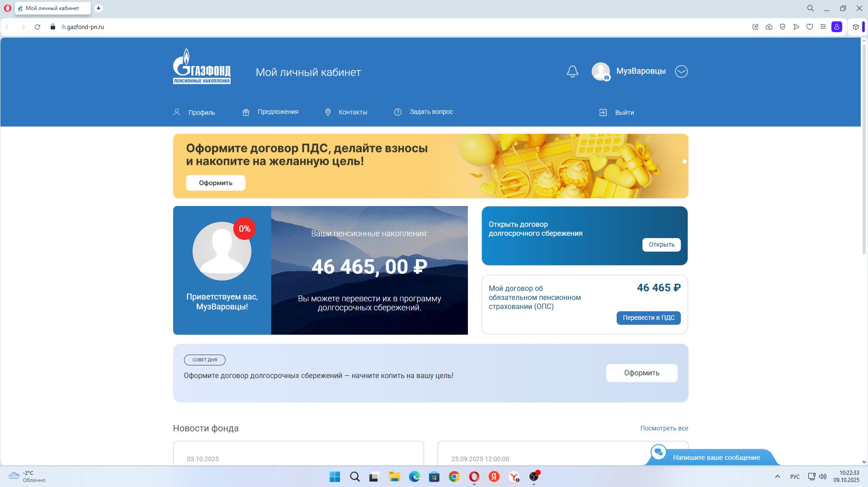Open the tab search magnifier in title bar
Image resolution: width=868 pixels, height=487 pixels.
(811, 8)
